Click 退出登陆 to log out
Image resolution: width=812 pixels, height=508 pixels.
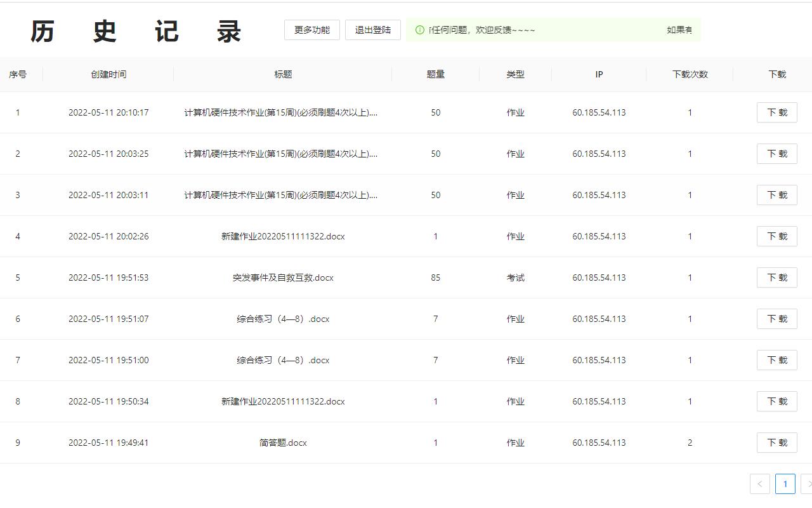click(x=372, y=29)
